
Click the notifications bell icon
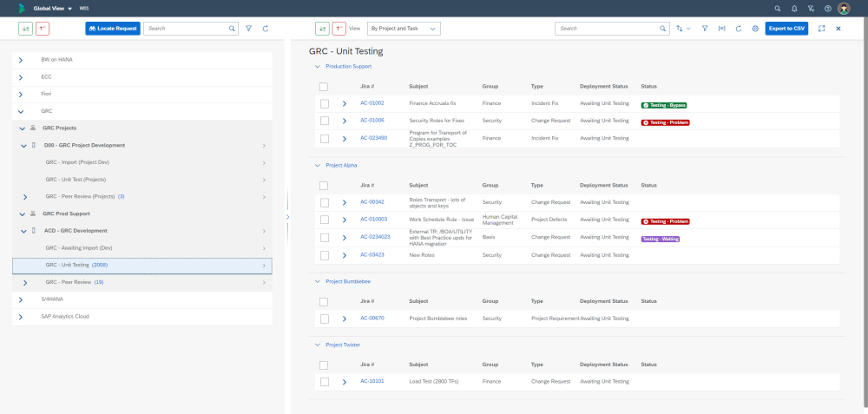794,9
